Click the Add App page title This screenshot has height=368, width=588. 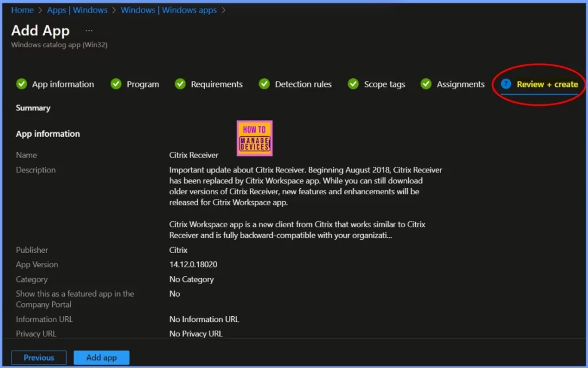[41, 30]
